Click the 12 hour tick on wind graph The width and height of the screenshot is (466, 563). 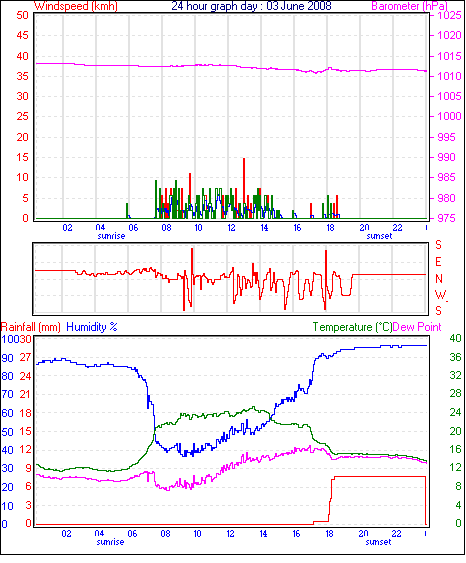(231, 228)
